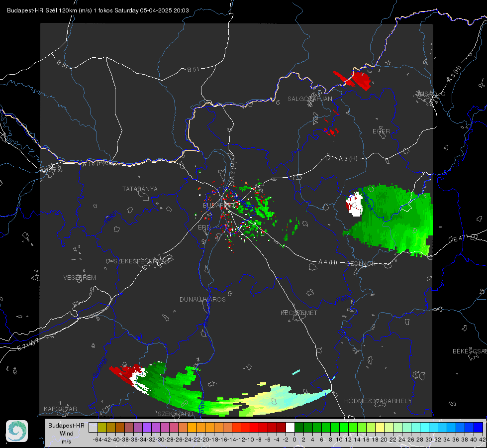The width and height of the screenshot is (487, 448).
Task: Select the BÉKÉSCSABA city label
Action: [x=470, y=351]
